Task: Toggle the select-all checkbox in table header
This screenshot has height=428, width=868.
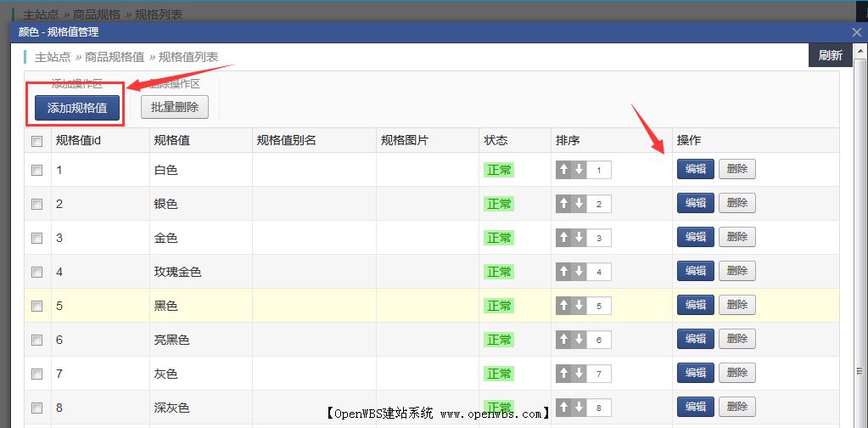Action: click(36, 141)
